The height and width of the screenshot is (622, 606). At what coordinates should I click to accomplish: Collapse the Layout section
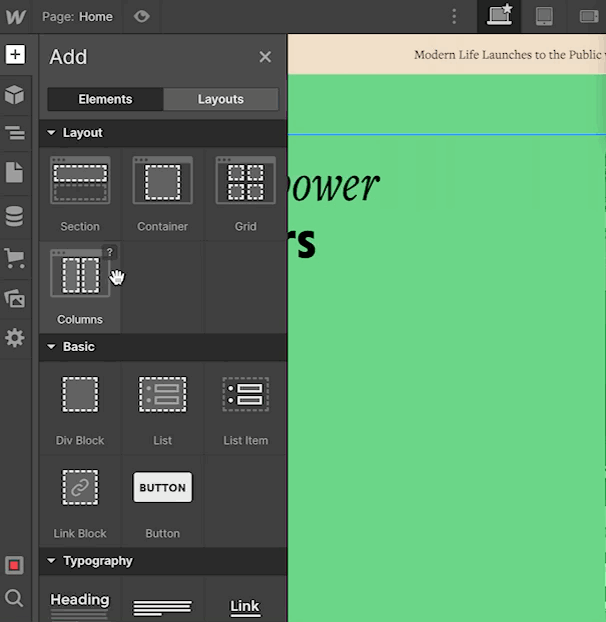51,133
